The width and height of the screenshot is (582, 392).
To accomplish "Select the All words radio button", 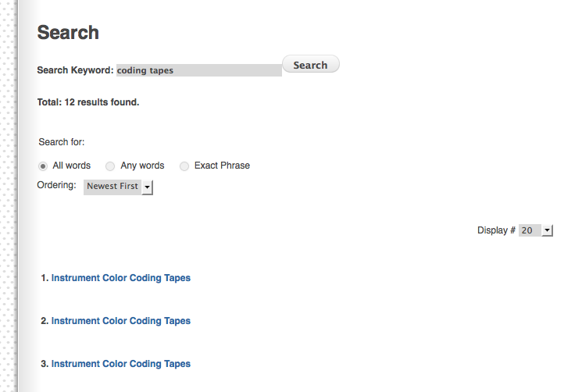I will 42,166.
